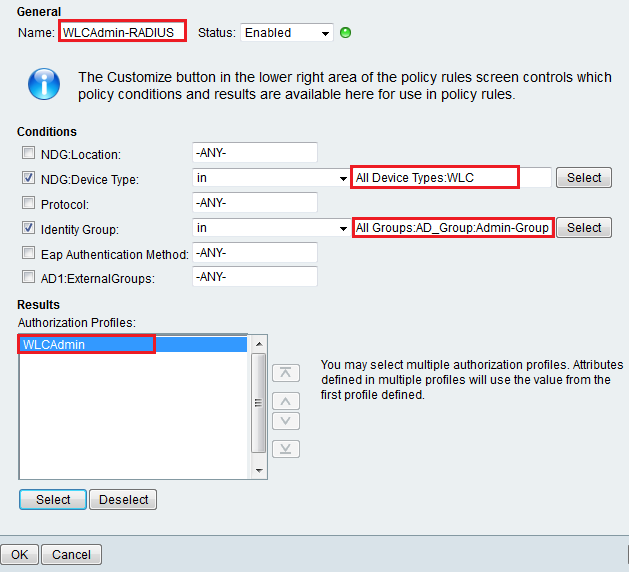Click Select button for Identity Group

click(x=584, y=228)
